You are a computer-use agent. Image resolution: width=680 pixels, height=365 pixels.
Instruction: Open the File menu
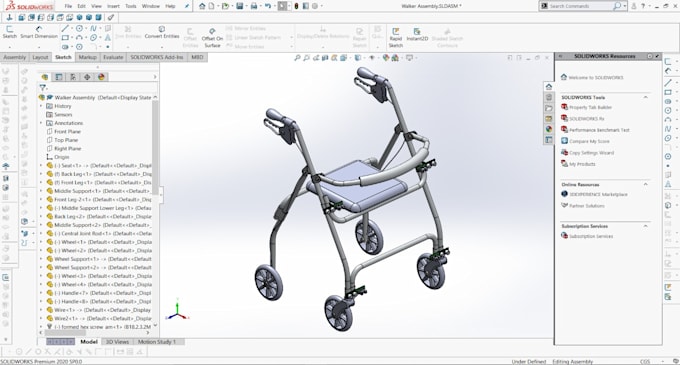tap(68, 6)
